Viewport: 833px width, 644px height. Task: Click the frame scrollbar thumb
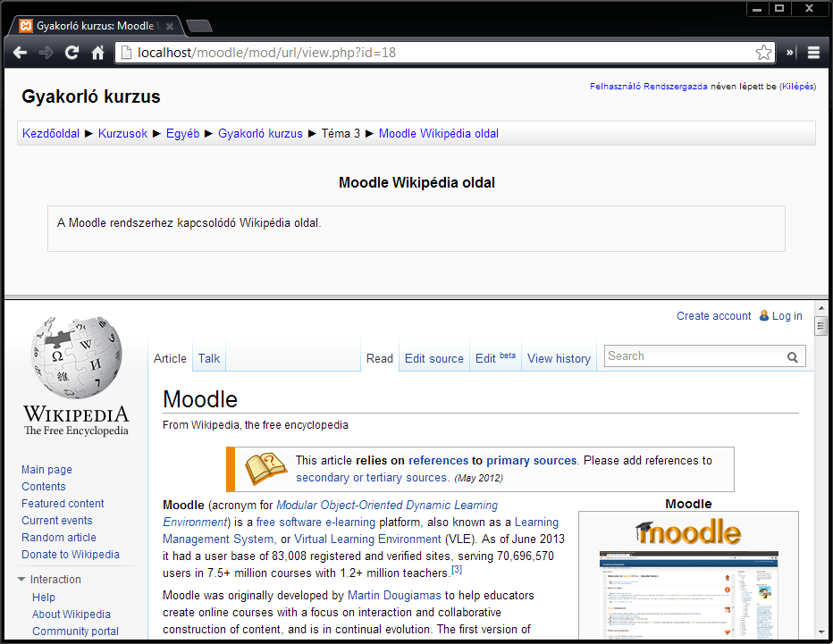click(x=820, y=325)
